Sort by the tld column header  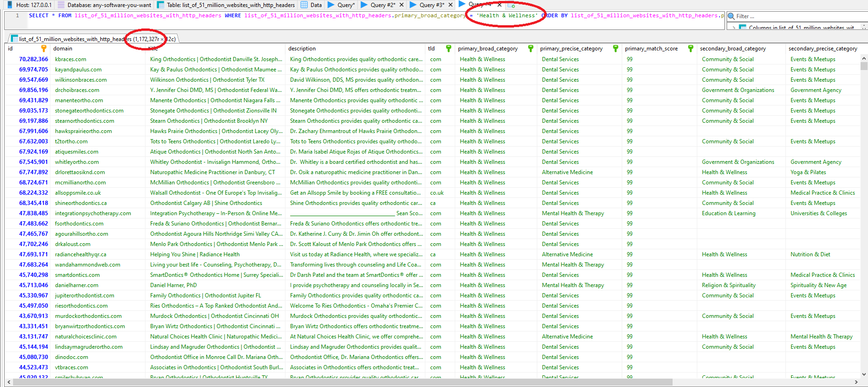click(439, 49)
